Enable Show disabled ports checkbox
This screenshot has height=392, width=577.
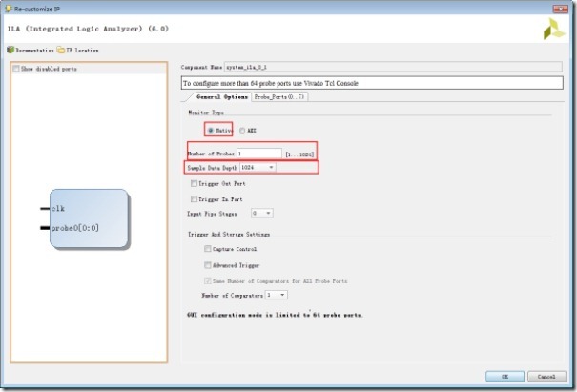(16, 69)
